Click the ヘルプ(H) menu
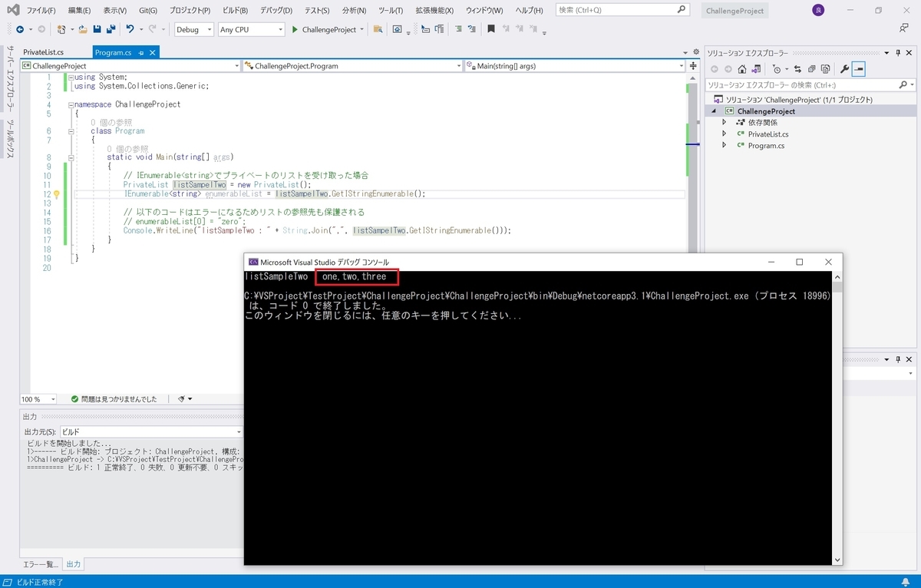This screenshot has width=921, height=588. [529, 10]
